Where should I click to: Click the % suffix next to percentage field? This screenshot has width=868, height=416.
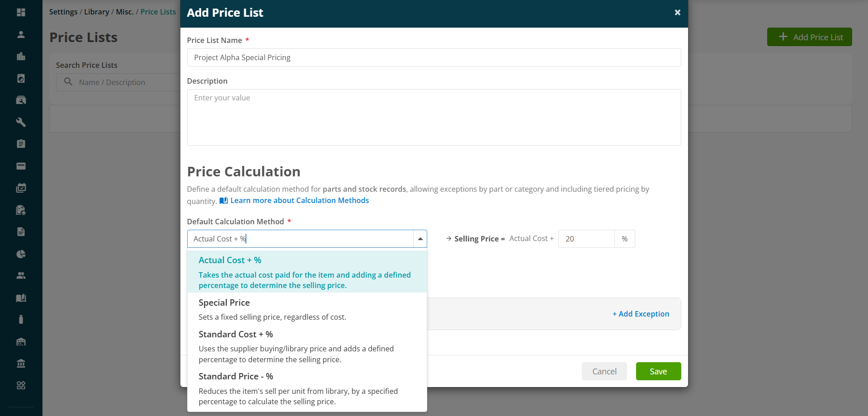[625, 239]
